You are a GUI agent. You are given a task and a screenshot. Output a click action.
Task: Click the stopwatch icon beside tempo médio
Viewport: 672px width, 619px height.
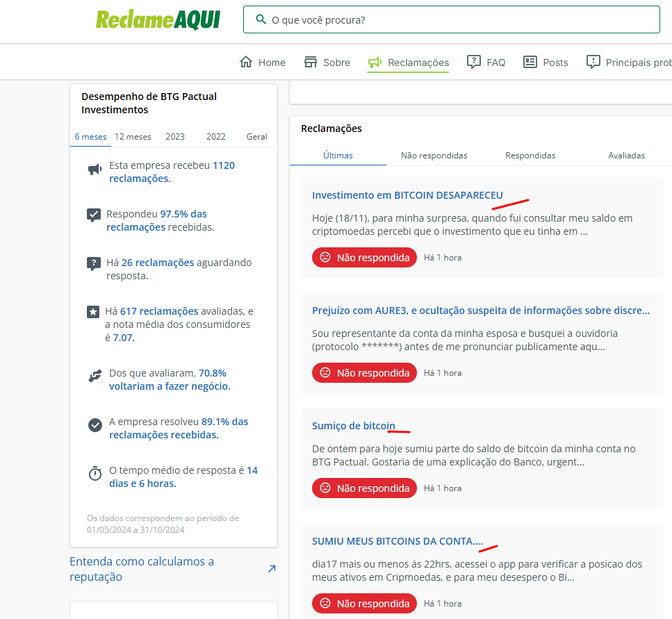point(95,473)
